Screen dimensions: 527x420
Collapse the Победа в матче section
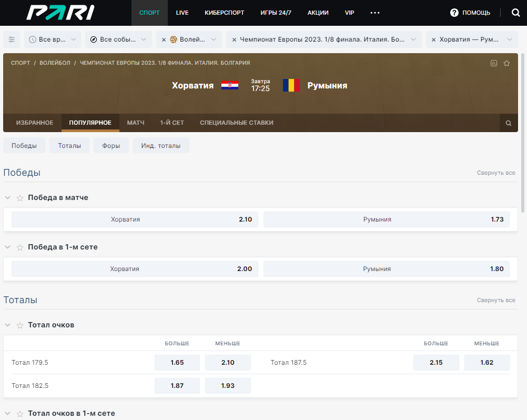pos(8,198)
